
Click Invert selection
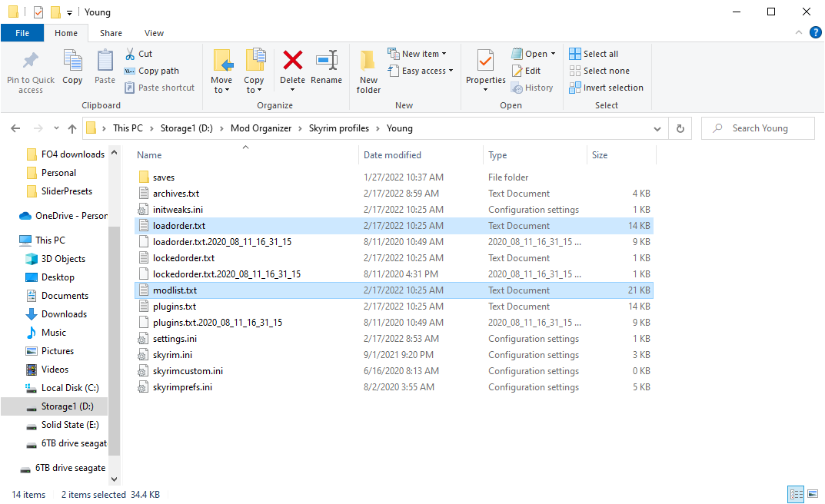pyautogui.click(x=606, y=88)
